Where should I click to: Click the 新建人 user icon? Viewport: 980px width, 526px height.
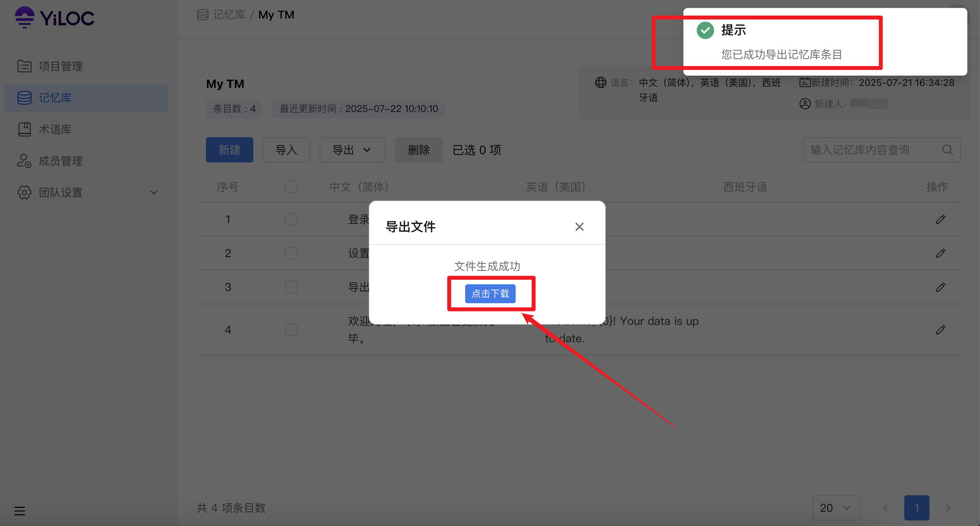(x=805, y=104)
